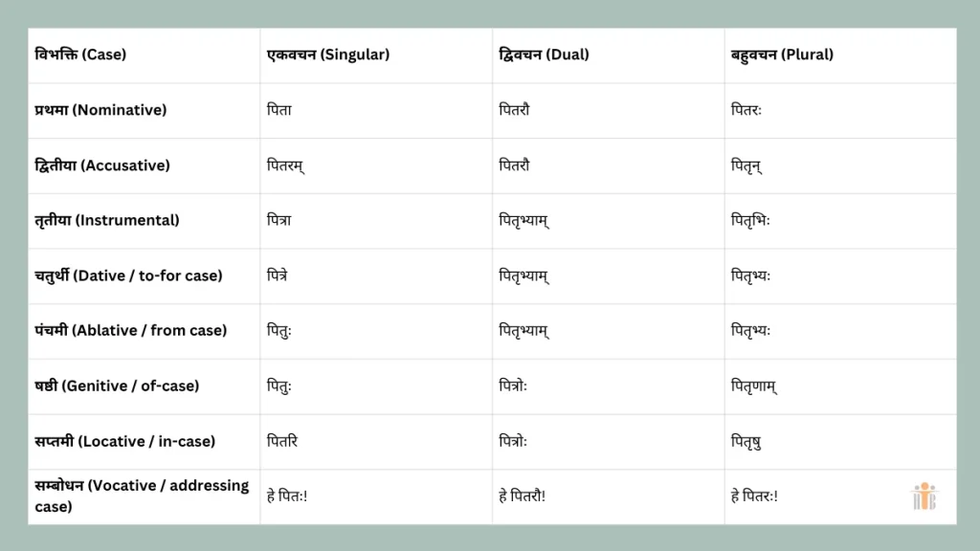The height and width of the screenshot is (551, 980).
Task: Select the पंचमी (Ablative) row label
Action: pyautogui.click(x=131, y=331)
